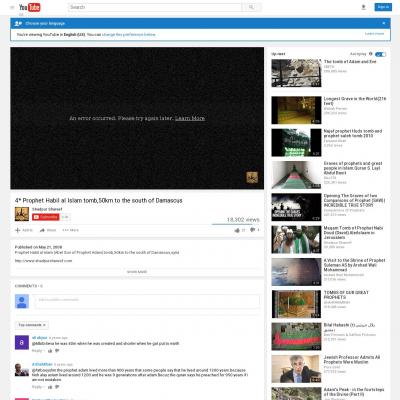Screen dimensions: 400x400
Task: Click the upload icon in header
Action: 363,7
